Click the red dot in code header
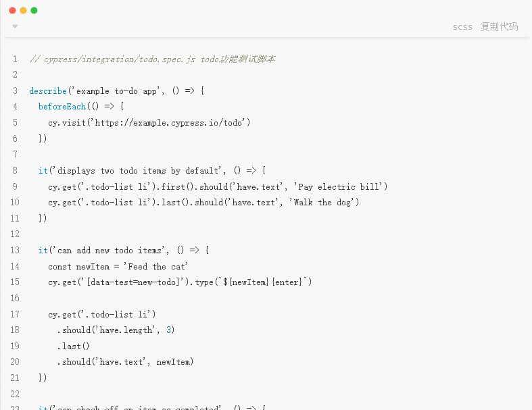This screenshot has width=532, height=410. point(12,10)
